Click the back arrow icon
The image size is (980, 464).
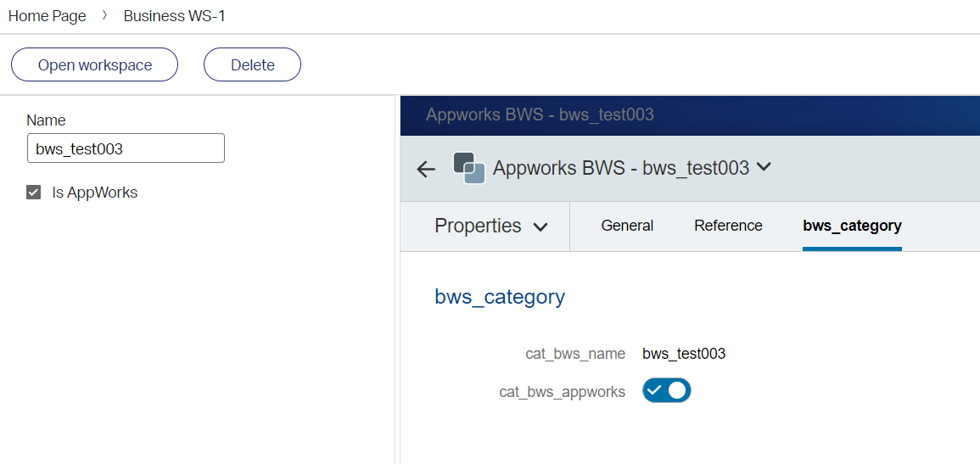pyautogui.click(x=426, y=169)
